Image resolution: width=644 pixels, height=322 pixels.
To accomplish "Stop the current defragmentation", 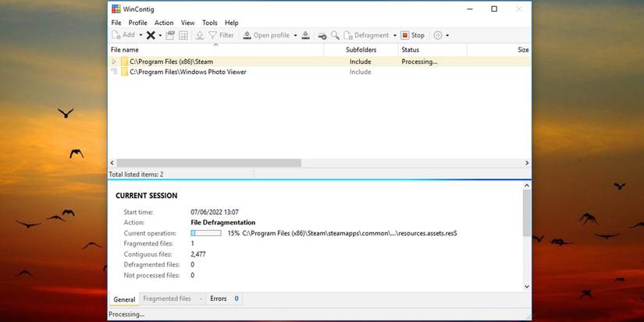I will [413, 35].
